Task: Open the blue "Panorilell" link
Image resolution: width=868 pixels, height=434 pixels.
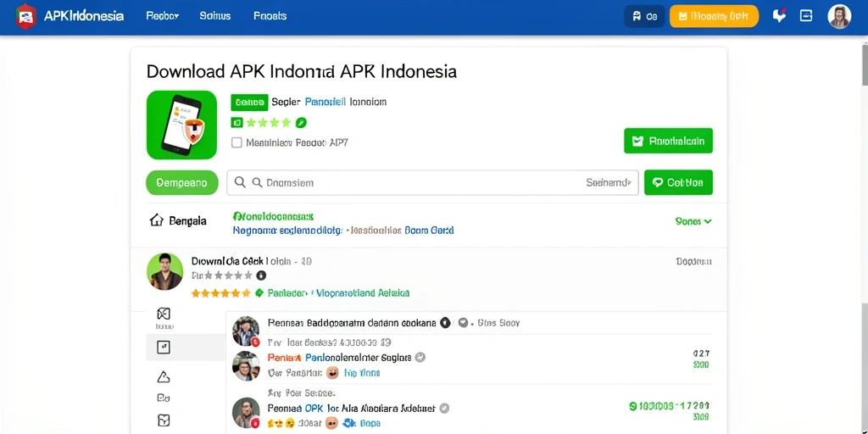Action: [325, 102]
